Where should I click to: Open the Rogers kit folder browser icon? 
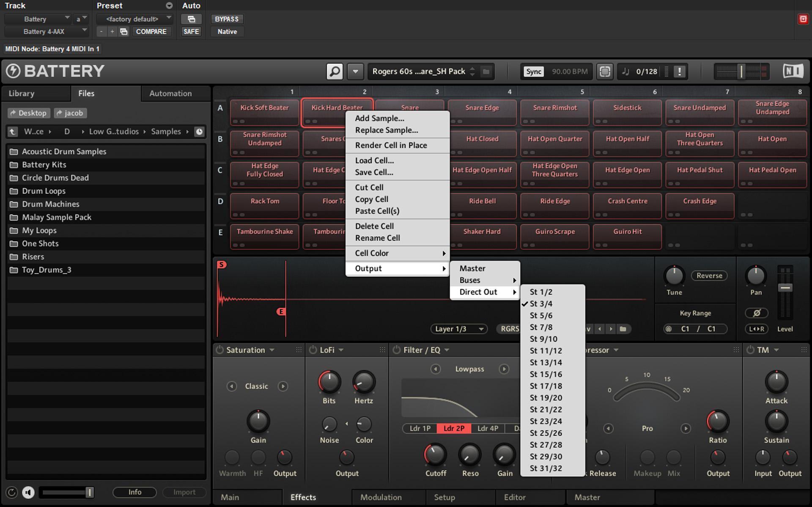[x=486, y=71]
